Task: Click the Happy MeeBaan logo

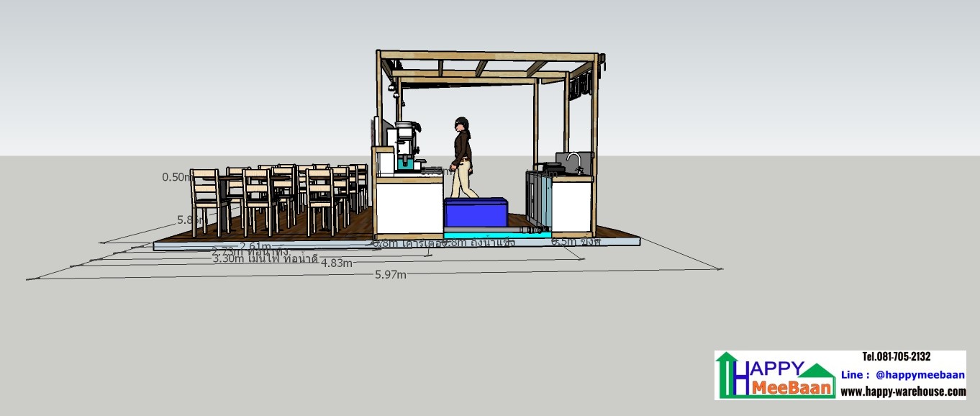Action: pyautogui.click(x=776, y=375)
